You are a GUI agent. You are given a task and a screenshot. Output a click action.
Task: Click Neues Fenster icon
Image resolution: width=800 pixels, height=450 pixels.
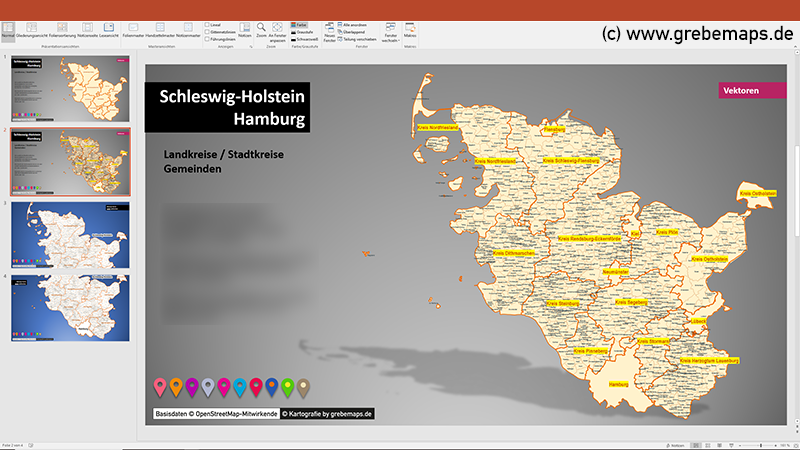click(329, 30)
